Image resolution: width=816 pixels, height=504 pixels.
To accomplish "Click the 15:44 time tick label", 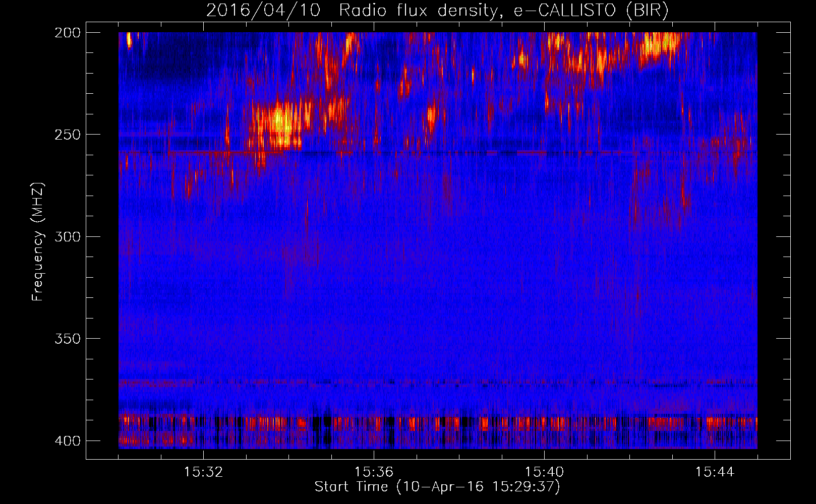I will click(x=715, y=472).
